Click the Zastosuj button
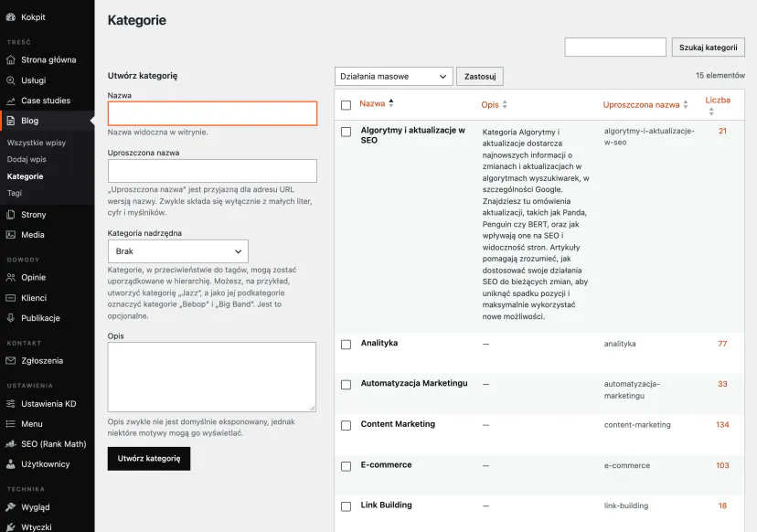The width and height of the screenshot is (757, 532). tap(480, 76)
